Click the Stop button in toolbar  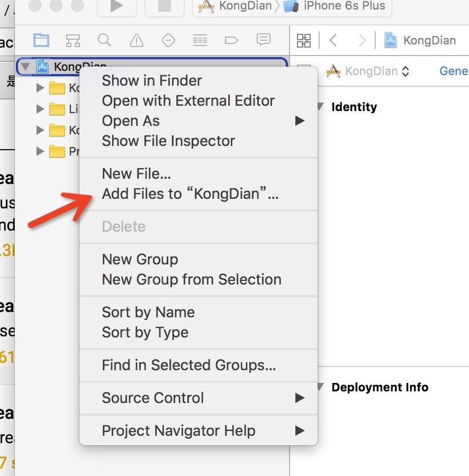click(x=165, y=6)
